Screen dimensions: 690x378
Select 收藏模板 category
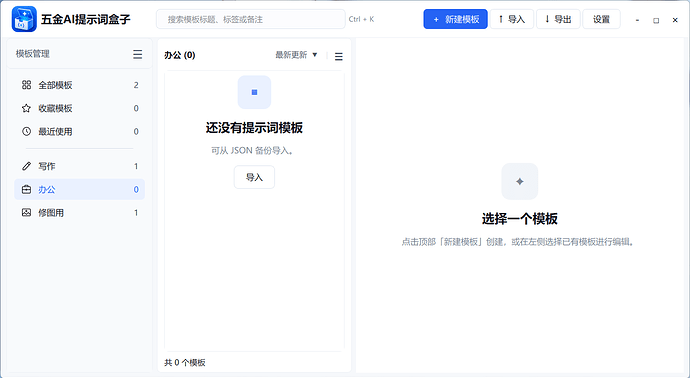click(x=80, y=108)
